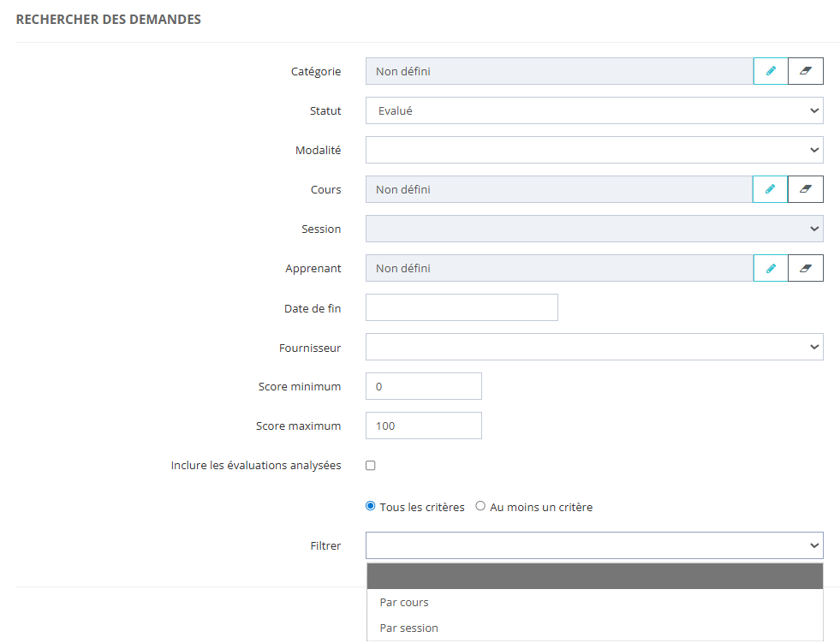The width and height of the screenshot is (840, 643).
Task: Click the 'Score minimum' field
Action: point(423,386)
